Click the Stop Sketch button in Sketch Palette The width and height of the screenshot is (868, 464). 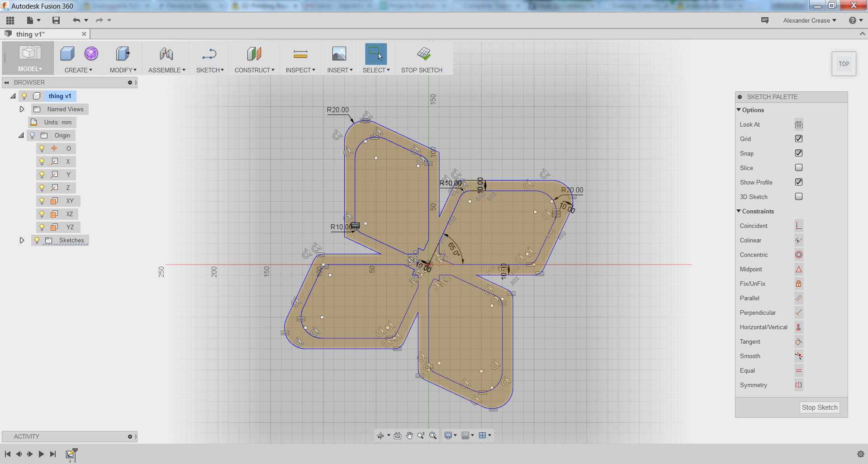tap(819, 407)
